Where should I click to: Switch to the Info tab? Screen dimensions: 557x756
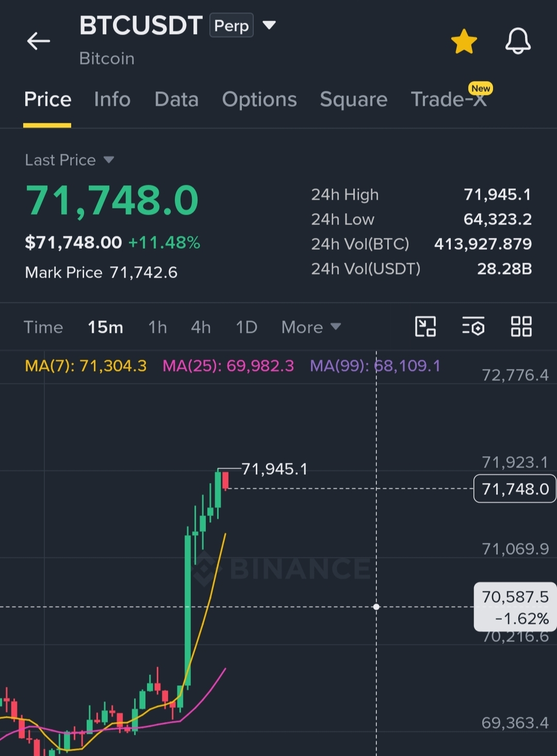point(112,99)
